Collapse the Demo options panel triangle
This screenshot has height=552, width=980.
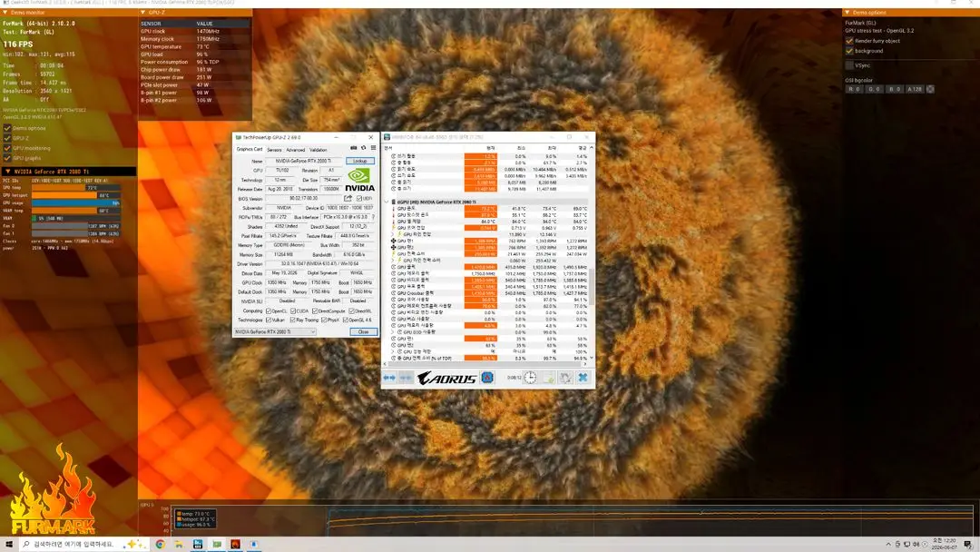point(848,13)
